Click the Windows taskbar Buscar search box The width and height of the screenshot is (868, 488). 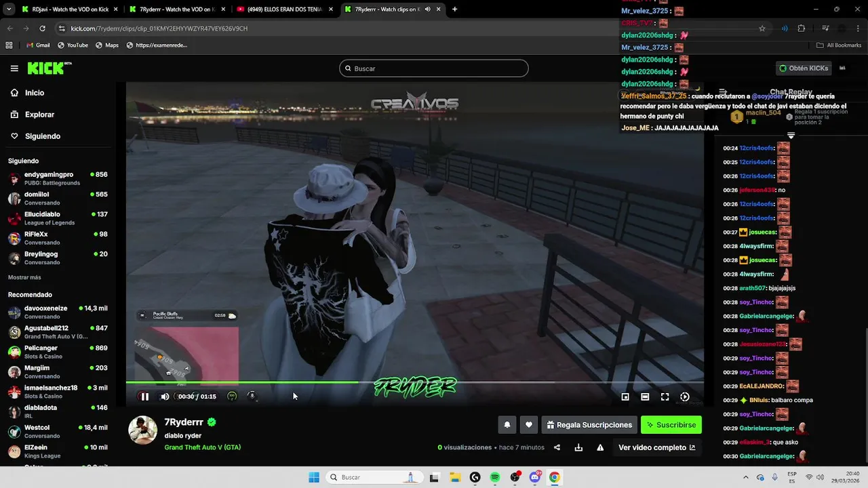(373, 477)
